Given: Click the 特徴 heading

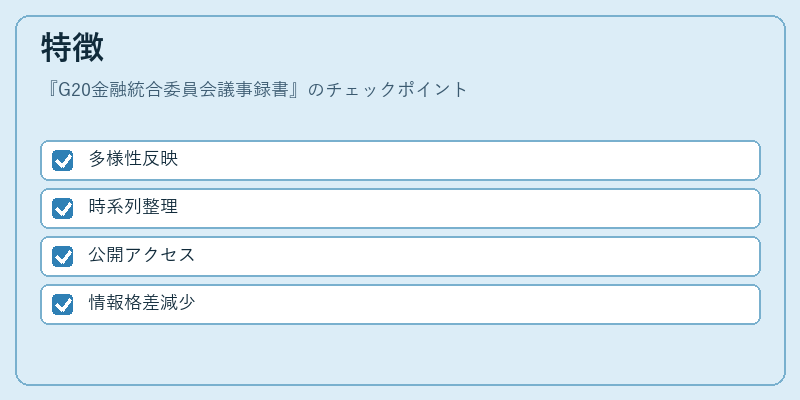Looking at the screenshot, I should pyautogui.click(x=72, y=47).
